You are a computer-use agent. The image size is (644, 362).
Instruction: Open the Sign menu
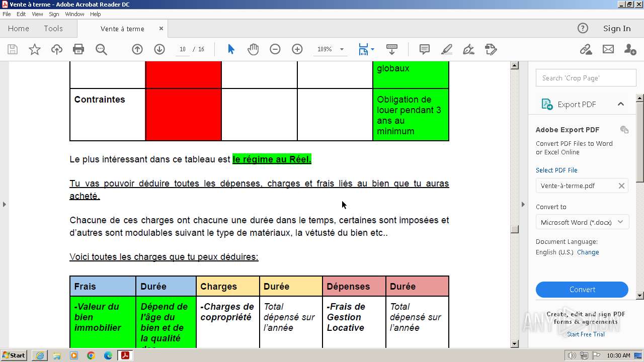pyautogui.click(x=54, y=14)
